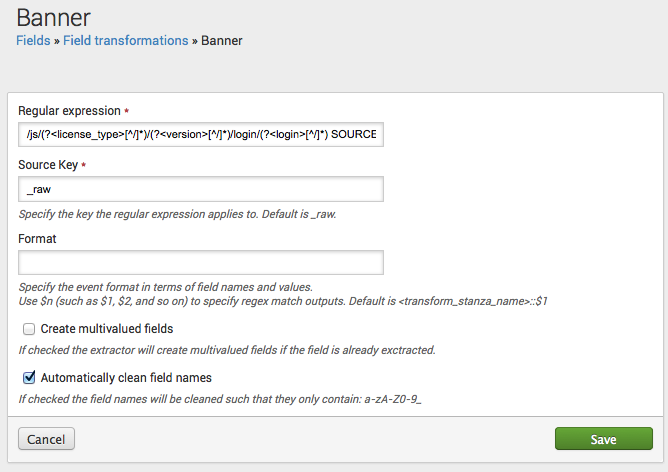Focus the Source Key field containing _raw
This screenshot has width=668, height=472.
click(x=201, y=189)
